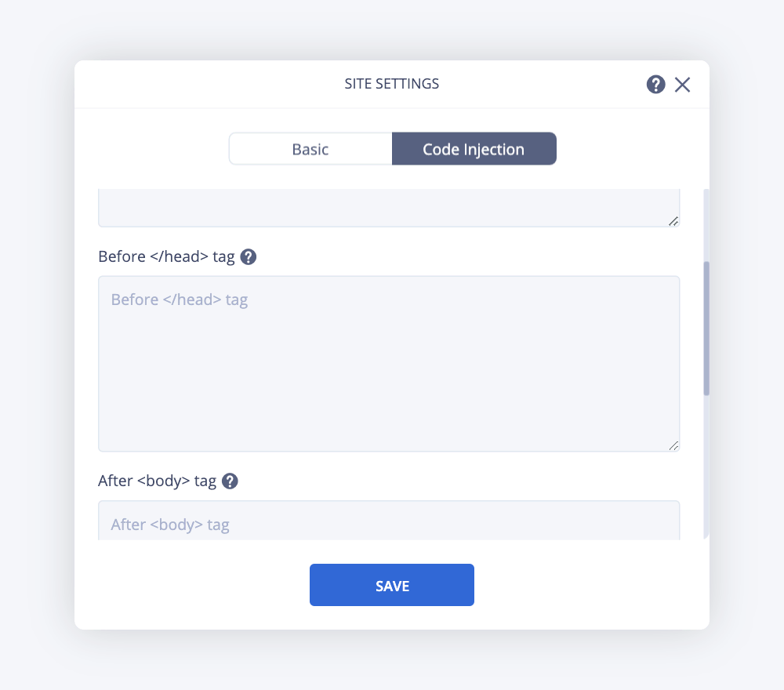The image size is (784, 690).
Task: Dismiss the dialog using the X icon
Action: coord(682,84)
